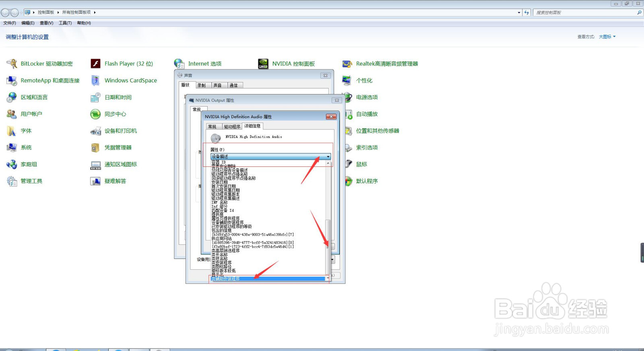Open the 编辑(E) menu
The image size is (644, 351).
click(28, 23)
